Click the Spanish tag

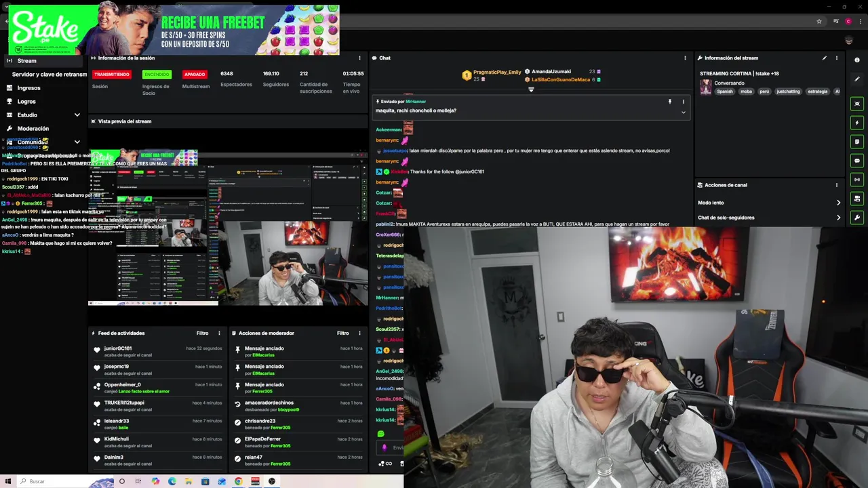tap(725, 91)
